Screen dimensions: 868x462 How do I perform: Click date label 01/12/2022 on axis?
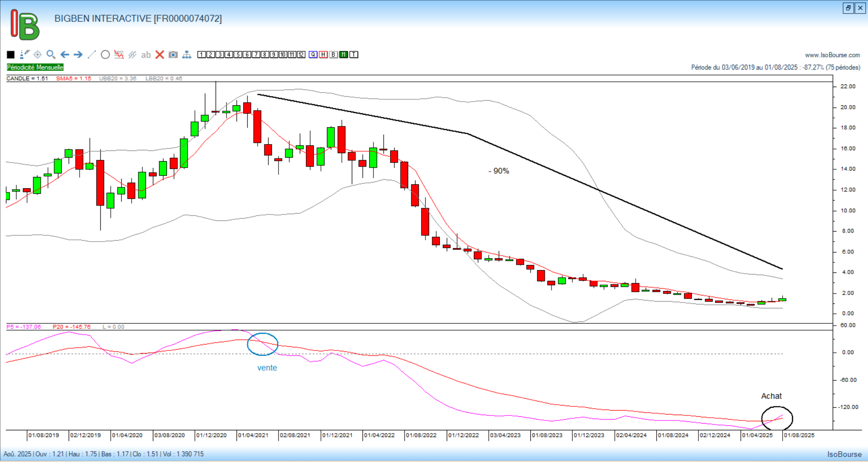click(463, 435)
